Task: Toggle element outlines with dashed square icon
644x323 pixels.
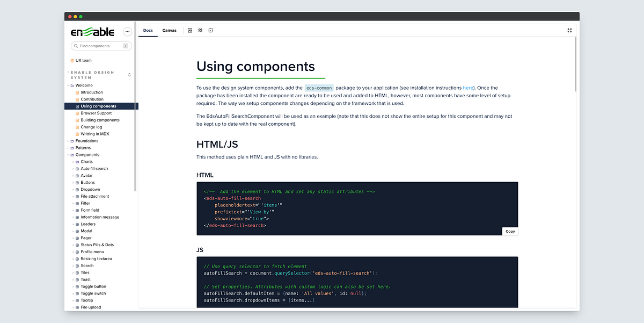Action: pyautogui.click(x=210, y=31)
